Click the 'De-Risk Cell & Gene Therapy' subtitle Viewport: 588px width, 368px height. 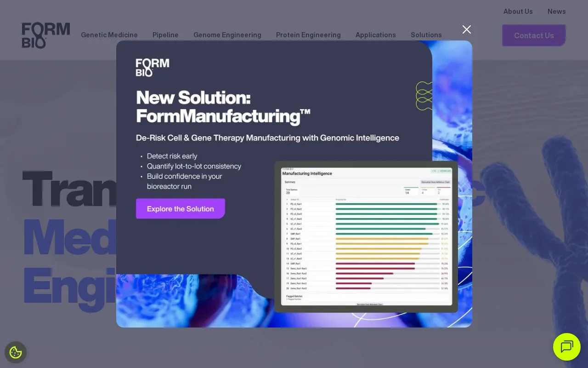267,138
